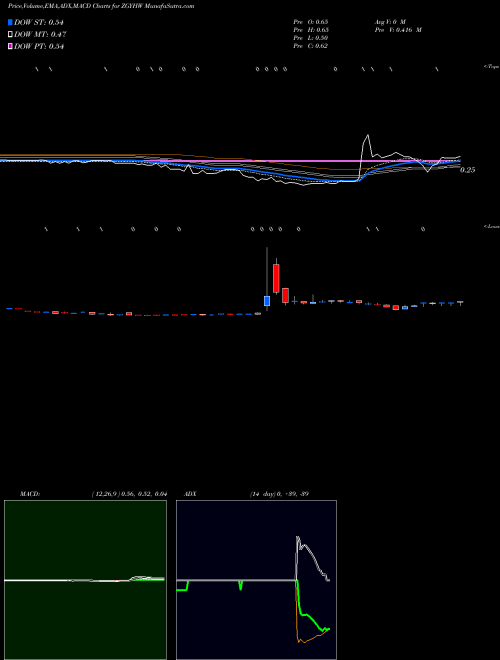Click the MACD (12,26,9) parameter values

129,494
